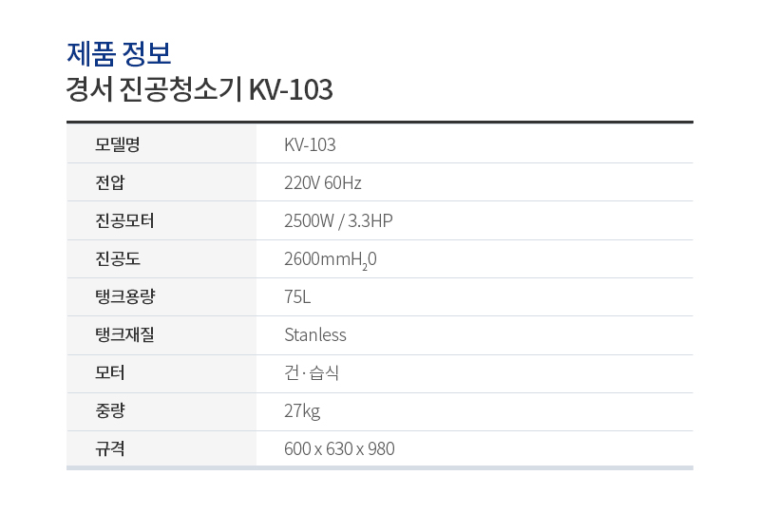The height and width of the screenshot is (532, 760).
Task: Click the 27kg weight value
Action: coord(302,411)
